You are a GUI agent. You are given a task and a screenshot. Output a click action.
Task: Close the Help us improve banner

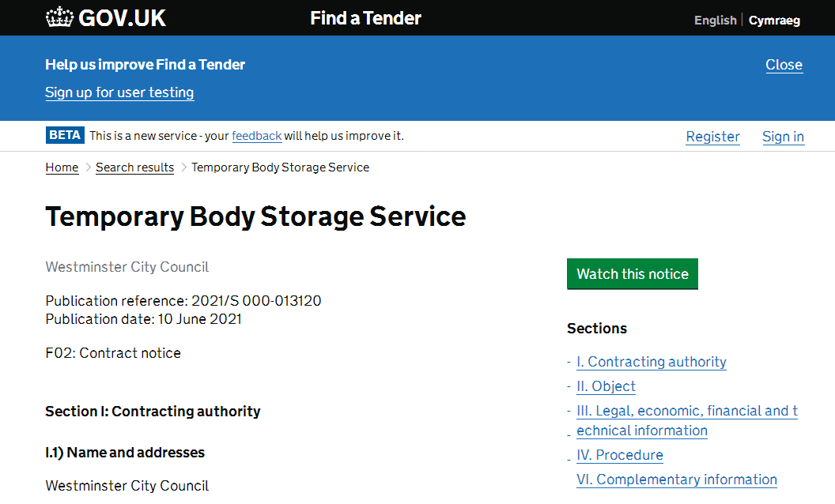click(784, 65)
